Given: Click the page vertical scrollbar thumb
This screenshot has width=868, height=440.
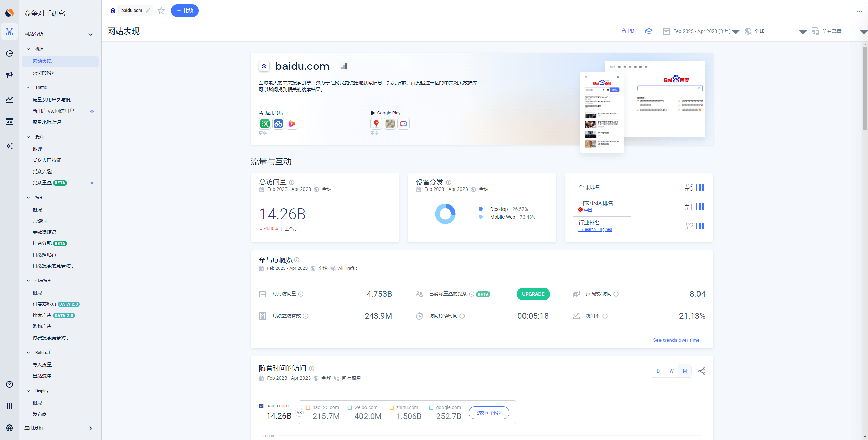Looking at the screenshot, I should pos(865,88).
